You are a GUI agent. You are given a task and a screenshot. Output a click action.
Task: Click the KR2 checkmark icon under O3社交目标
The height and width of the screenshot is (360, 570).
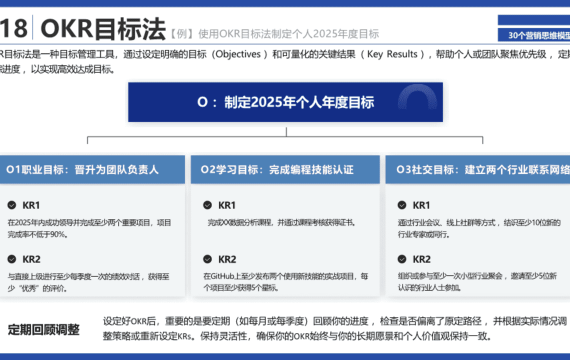(x=402, y=259)
